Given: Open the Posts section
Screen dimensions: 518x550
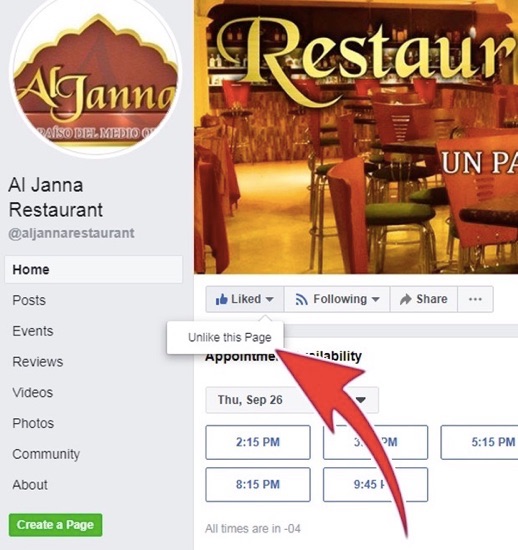Looking at the screenshot, I should (29, 300).
